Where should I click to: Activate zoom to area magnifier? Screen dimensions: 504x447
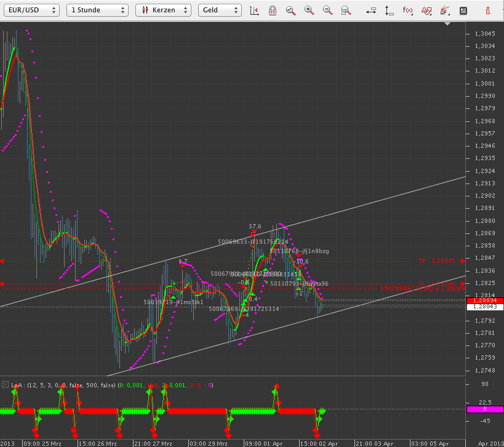click(x=346, y=10)
